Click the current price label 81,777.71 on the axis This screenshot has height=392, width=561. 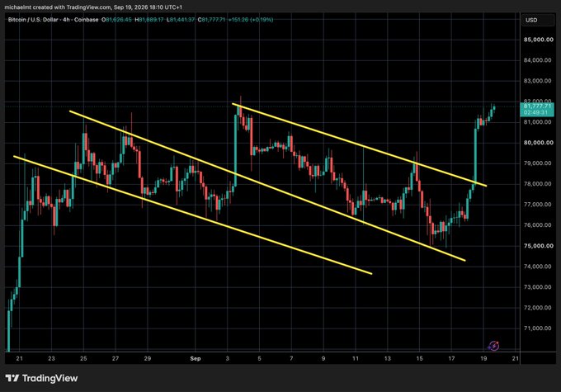[x=537, y=106]
